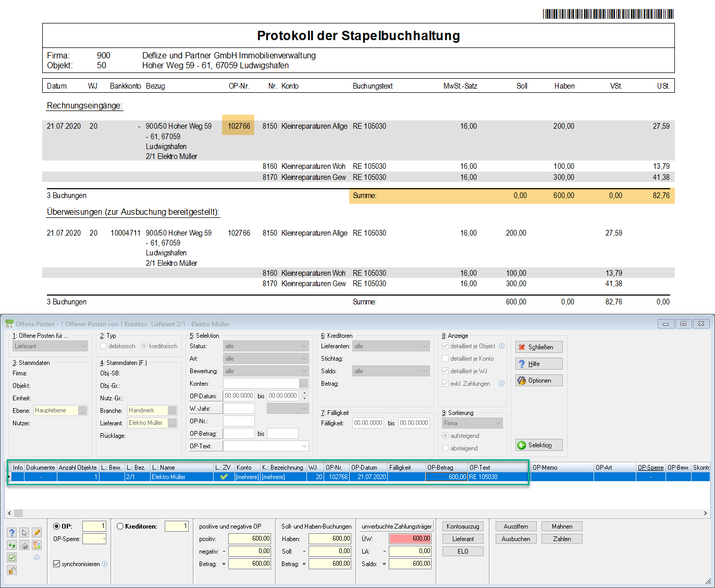This screenshot has width=715, height=588.
Task: Click the Lieferant Elektro Müller ellipsis button
Action: tap(172, 423)
